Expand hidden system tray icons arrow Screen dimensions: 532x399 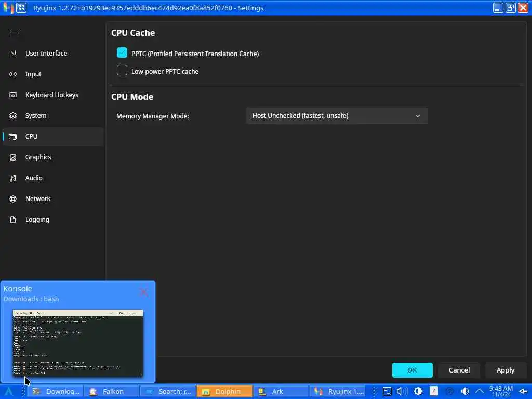click(x=479, y=391)
